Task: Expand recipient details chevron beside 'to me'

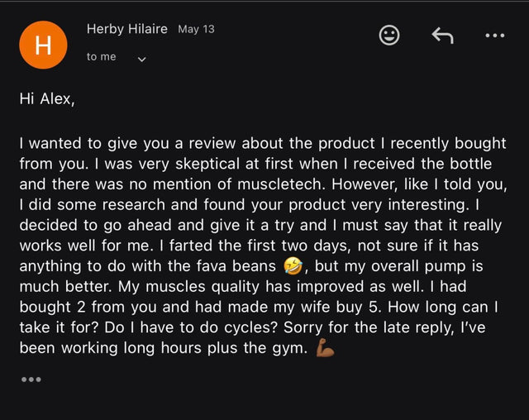Action: [x=142, y=60]
